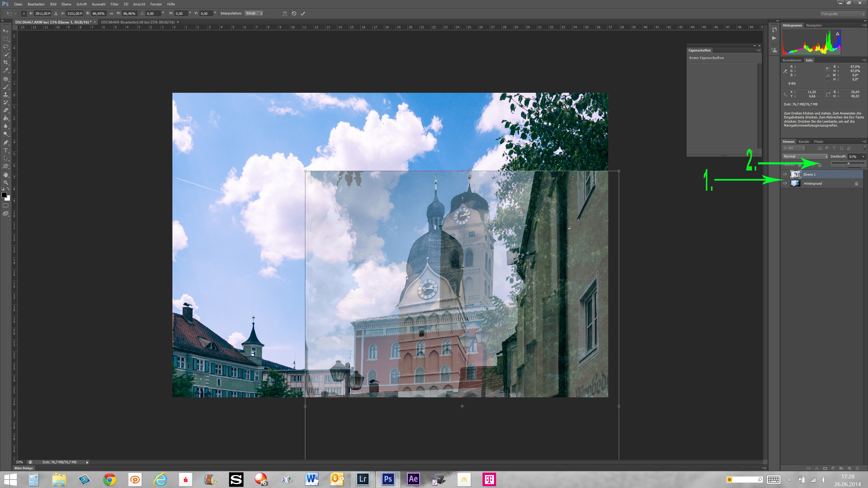The width and height of the screenshot is (868, 488).
Task: Click the X position input field
Action: [x=43, y=14]
